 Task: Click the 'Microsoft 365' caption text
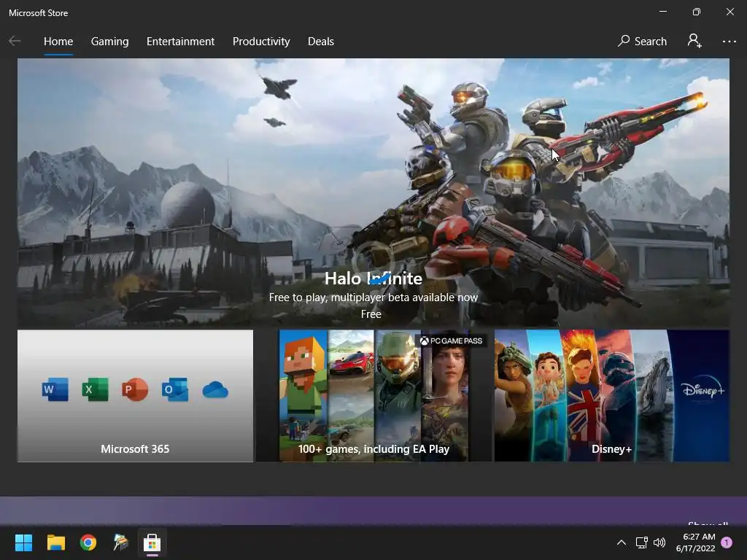click(x=135, y=449)
